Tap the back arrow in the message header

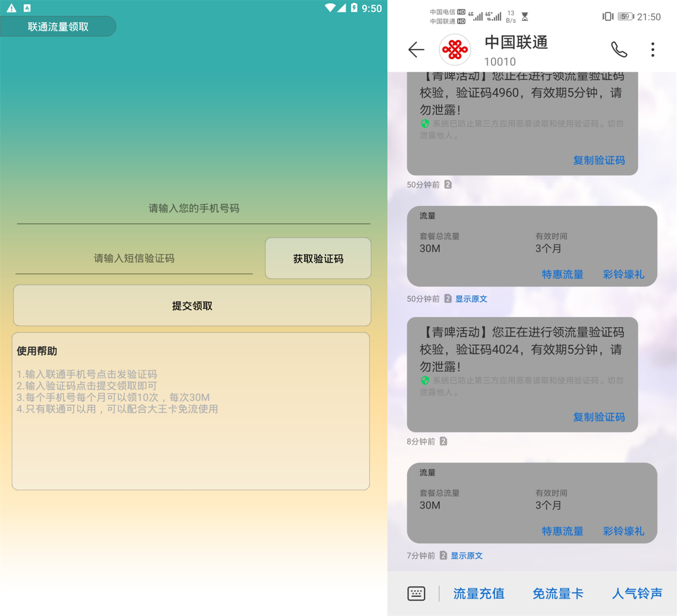pos(416,49)
